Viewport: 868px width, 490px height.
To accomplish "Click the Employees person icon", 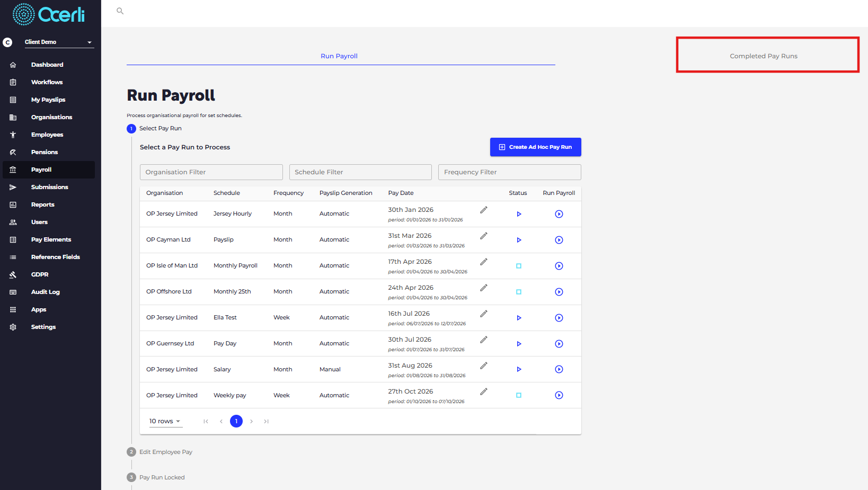I will 13,135.
